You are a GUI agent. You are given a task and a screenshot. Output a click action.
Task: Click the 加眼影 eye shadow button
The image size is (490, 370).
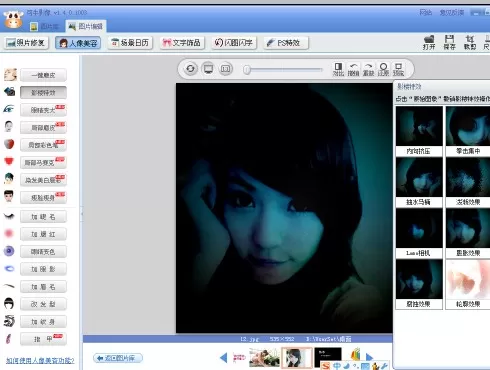tap(43, 269)
